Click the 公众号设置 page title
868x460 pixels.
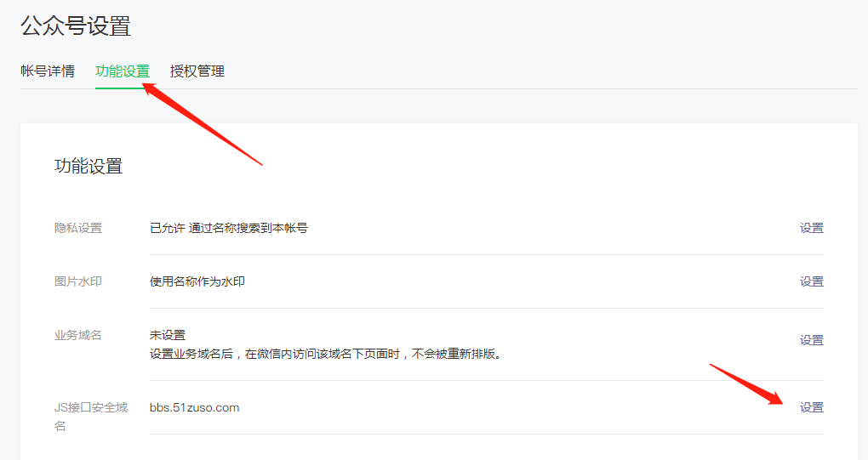(x=76, y=26)
